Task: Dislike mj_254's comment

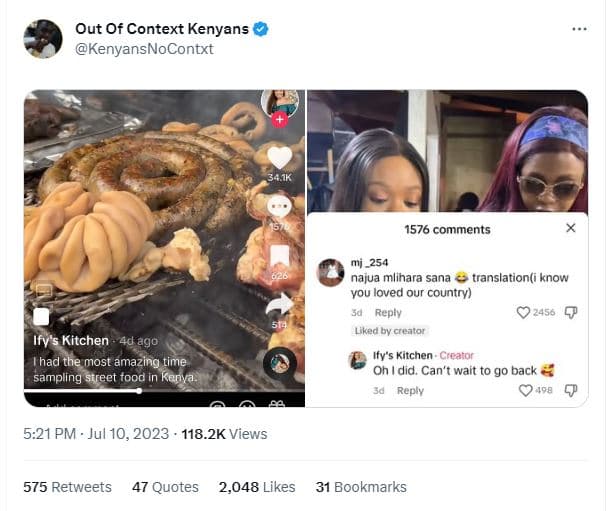Action: [x=571, y=313]
